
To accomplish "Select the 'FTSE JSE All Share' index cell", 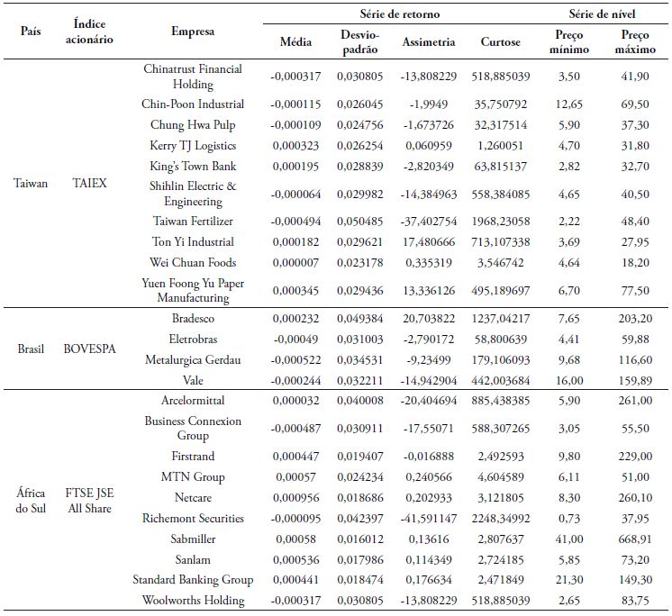I will tap(89, 497).
